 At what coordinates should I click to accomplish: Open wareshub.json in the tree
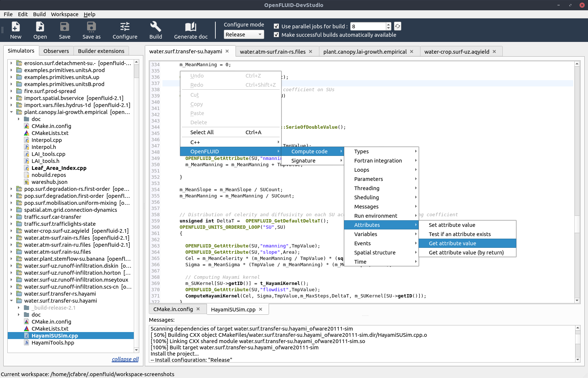pos(50,182)
